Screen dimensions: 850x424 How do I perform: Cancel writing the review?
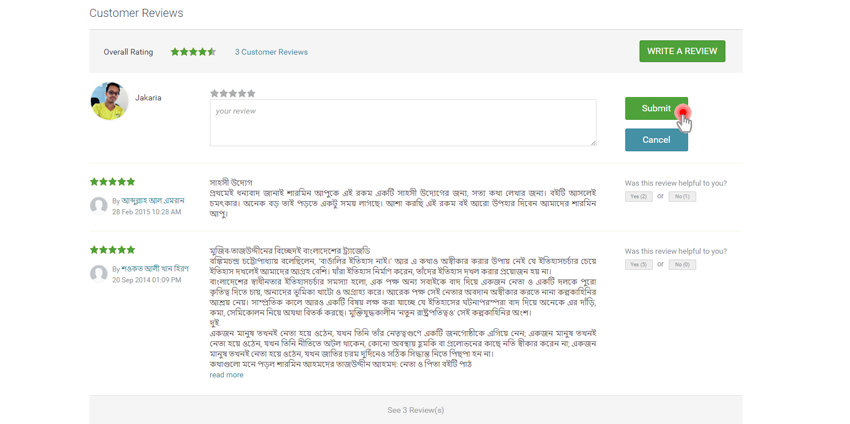click(656, 140)
